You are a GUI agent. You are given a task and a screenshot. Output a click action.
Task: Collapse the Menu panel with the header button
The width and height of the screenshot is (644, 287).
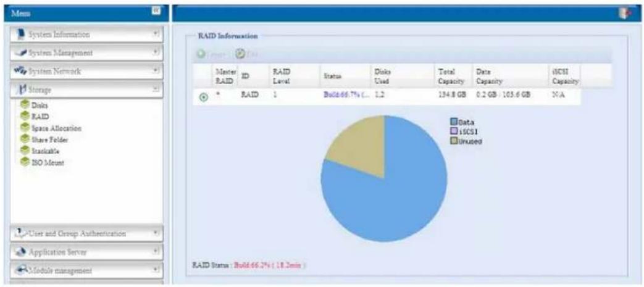156,10
